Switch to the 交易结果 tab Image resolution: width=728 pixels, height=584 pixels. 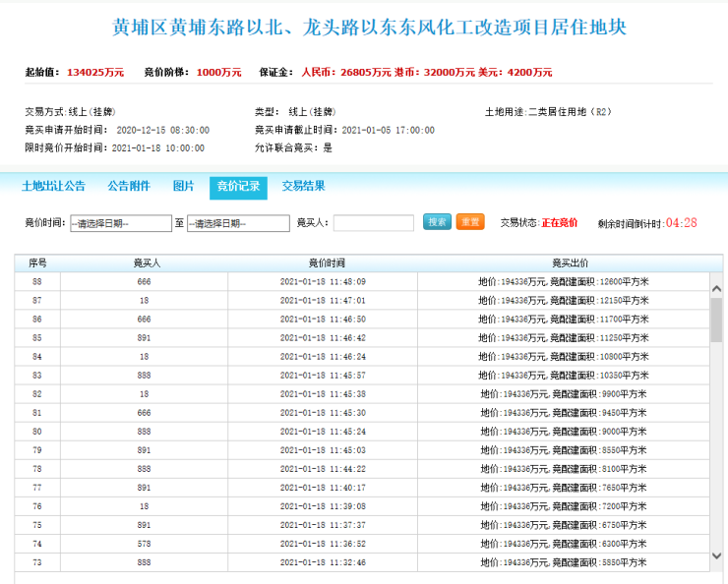tap(303, 186)
